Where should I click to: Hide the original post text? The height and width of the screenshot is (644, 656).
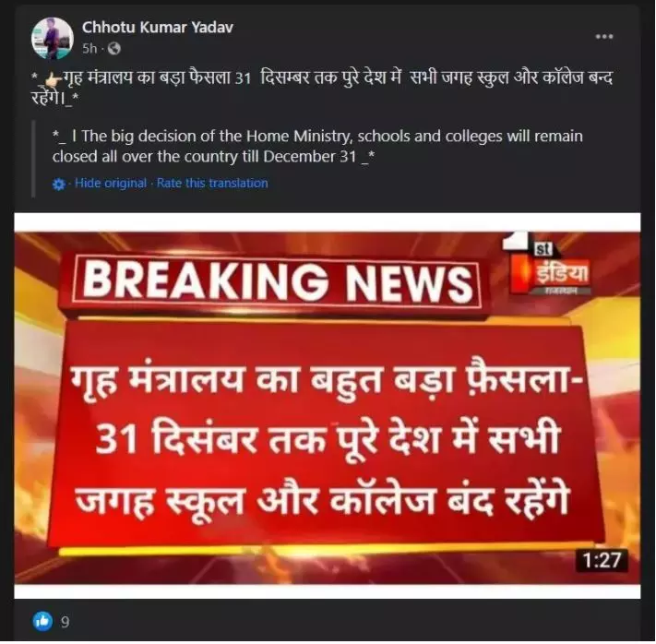(x=111, y=184)
